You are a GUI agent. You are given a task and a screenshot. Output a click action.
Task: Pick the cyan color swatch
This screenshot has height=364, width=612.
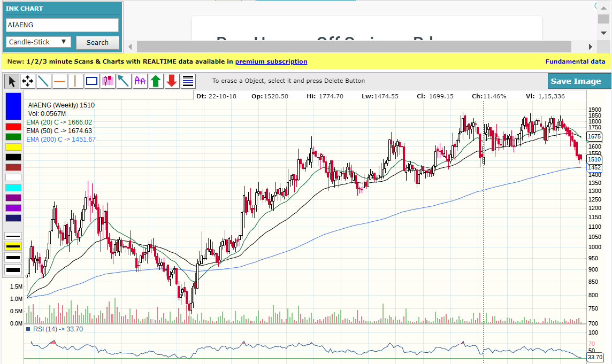click(x=13, y=188)
